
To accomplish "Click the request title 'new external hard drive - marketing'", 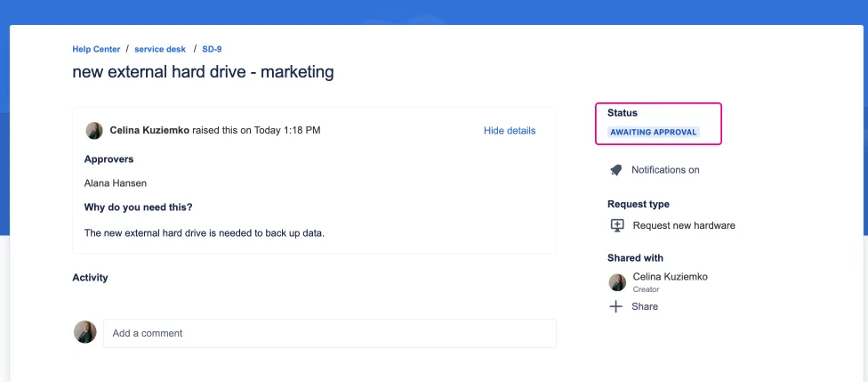I will 203,72.
